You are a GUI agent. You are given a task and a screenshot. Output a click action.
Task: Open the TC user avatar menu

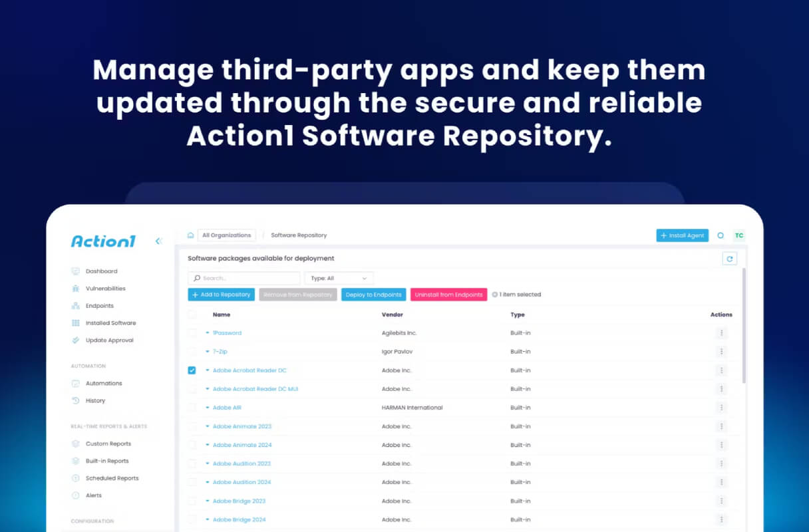click(738, 235)
